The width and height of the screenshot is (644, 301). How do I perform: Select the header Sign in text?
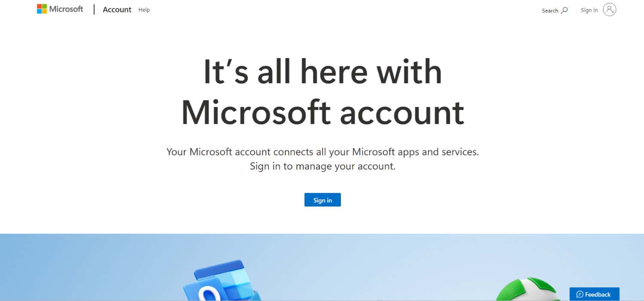589,10
